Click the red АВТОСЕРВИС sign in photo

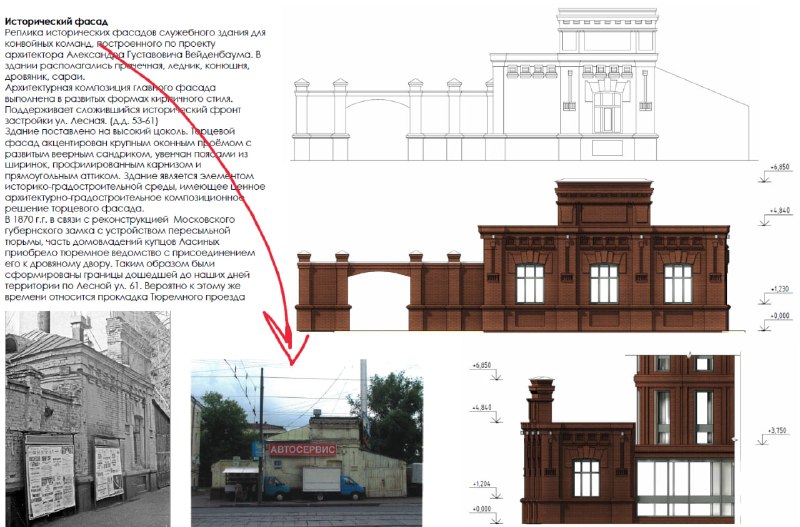[303, 449]
